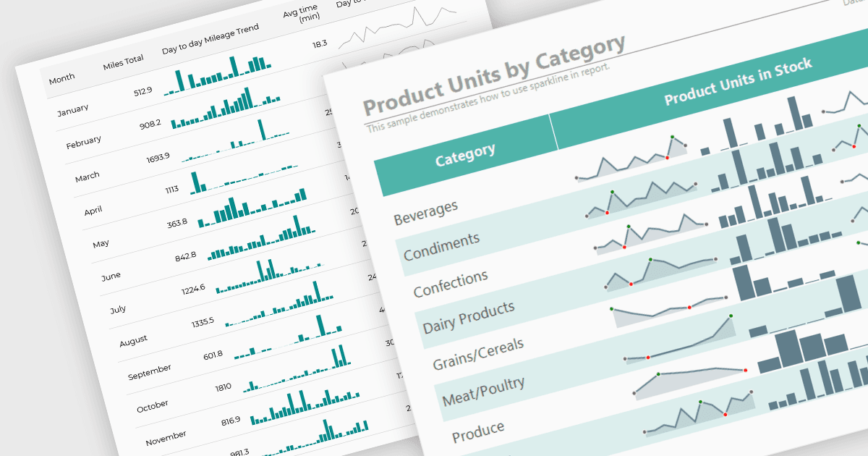Image resolution: width=868 pixels, height=456 pixels.
Task: Click the miles total value "601.8"
Action: (x=213, y=355)
